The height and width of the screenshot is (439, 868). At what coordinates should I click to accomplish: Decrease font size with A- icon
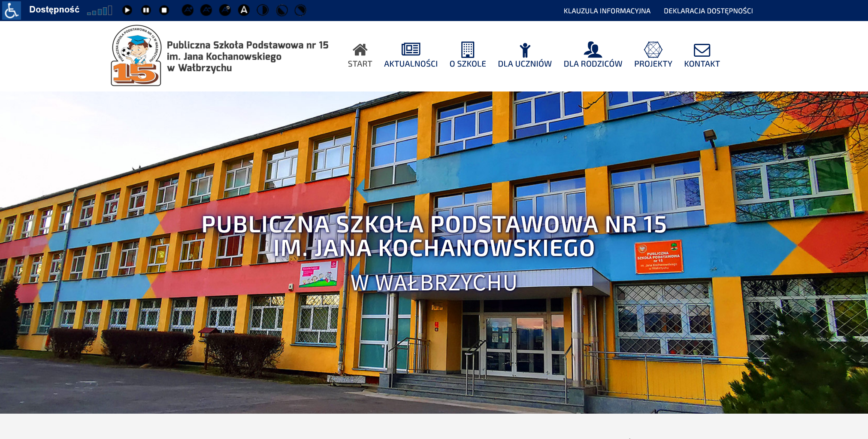(206, 10)
